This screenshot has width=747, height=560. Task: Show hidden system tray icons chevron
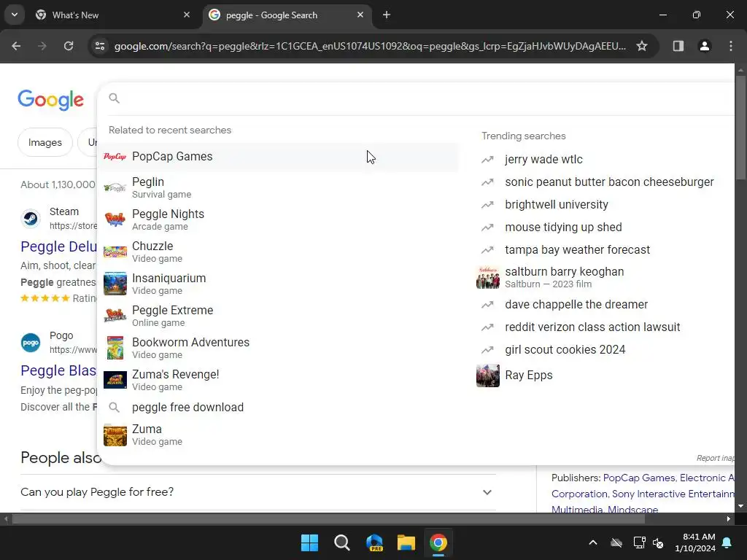[x=592, y=542]
